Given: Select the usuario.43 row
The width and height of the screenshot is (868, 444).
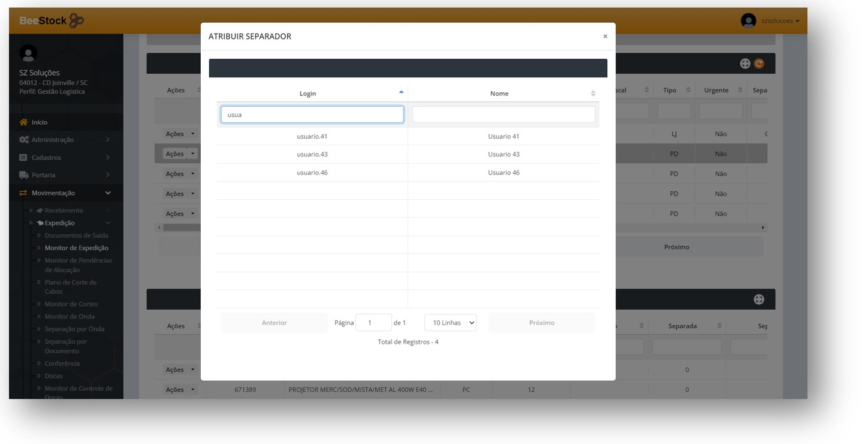Looking at the screenshot, I should 312,154.
